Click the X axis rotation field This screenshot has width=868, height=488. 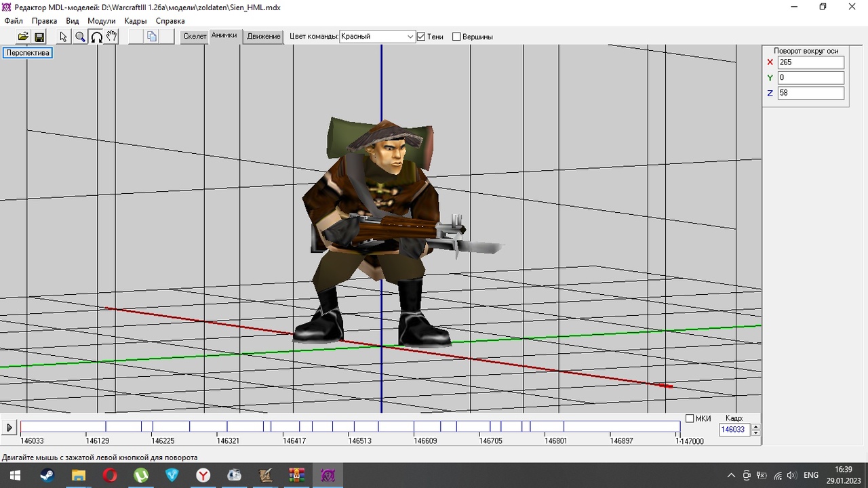[x=810, y=62]
